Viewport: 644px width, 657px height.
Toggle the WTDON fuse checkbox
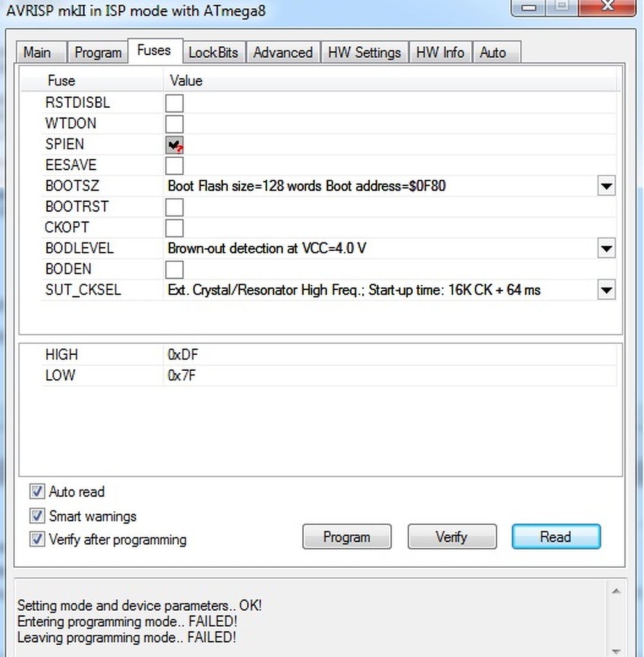click(175, 124)
